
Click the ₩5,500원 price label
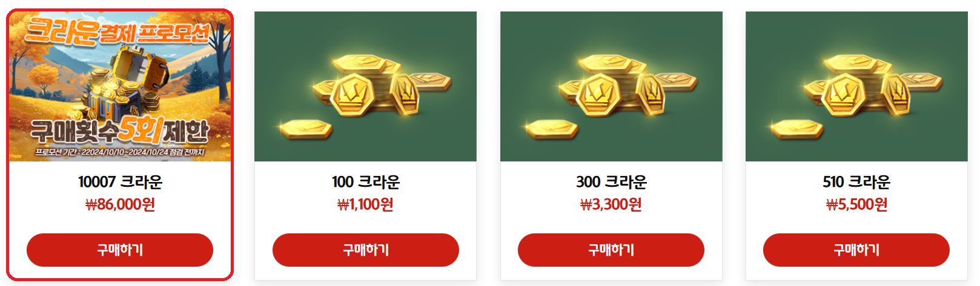tap(856, 204)
